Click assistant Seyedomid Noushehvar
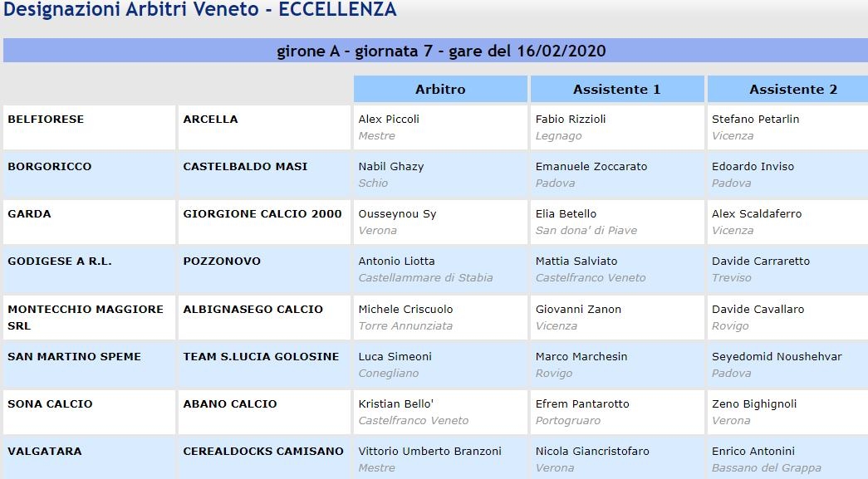The height and width of the screenshot is (479, 868). 777,357
